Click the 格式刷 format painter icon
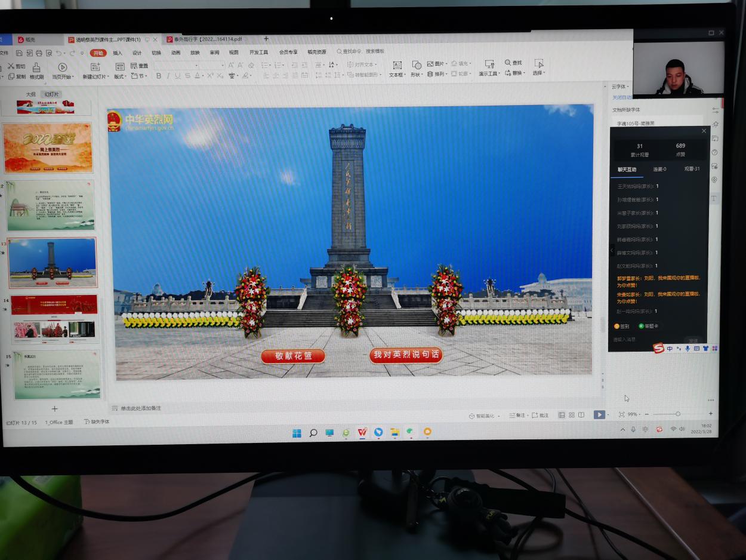Viewport: 746px width, 560px height. (36, 67)
